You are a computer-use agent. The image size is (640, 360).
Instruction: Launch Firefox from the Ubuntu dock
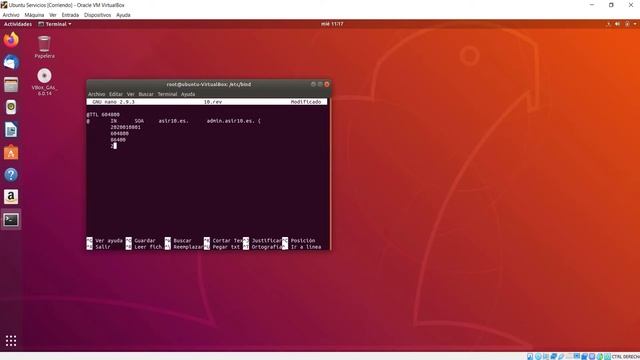(x=11, y=40)
